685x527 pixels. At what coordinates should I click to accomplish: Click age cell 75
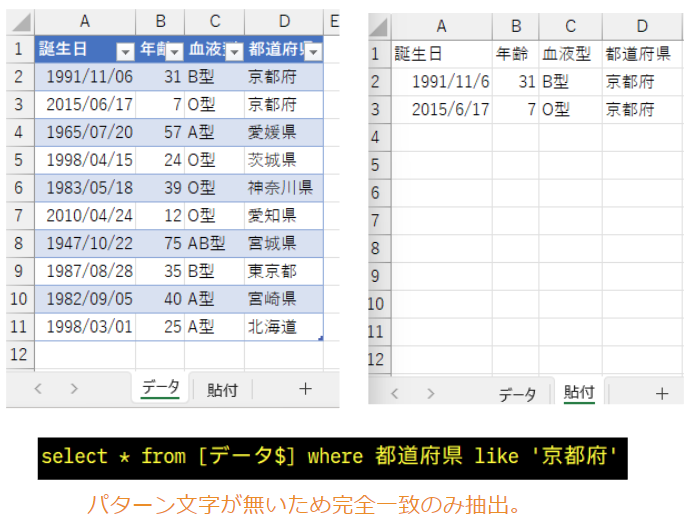coord(160,243)
